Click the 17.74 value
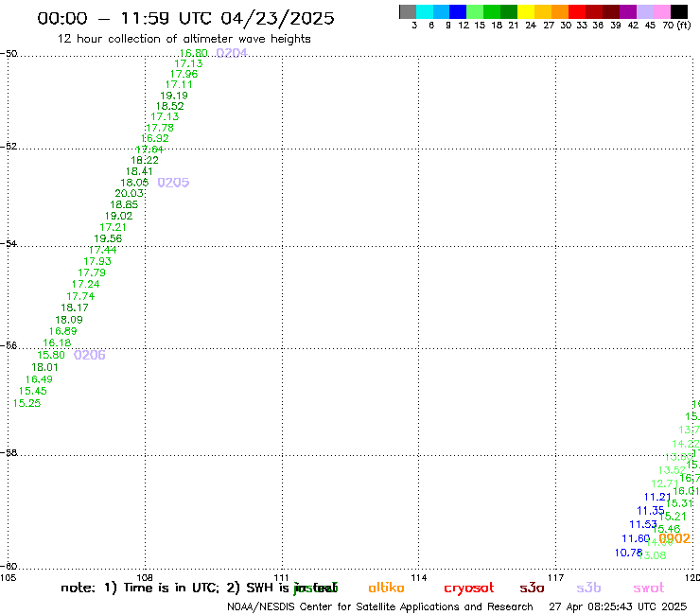The height and width of the screenshot is (615, 700). pos(80,296)
